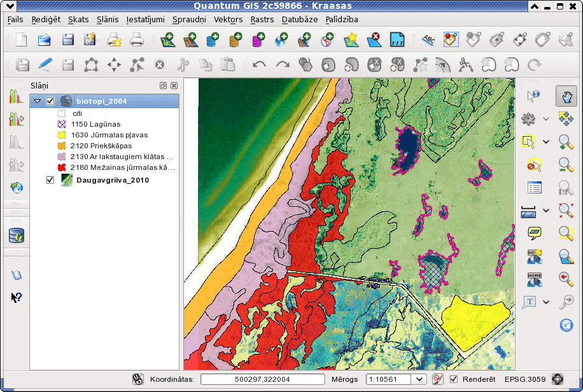Open the Slānis menu

pyautogui.click(x=108, y=19)
